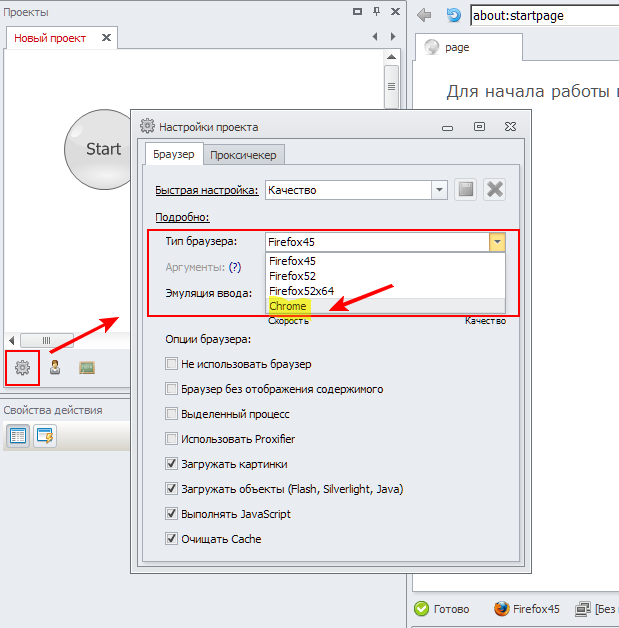Close the Проекты panel
619x628 pixels.
click(395, 12)
